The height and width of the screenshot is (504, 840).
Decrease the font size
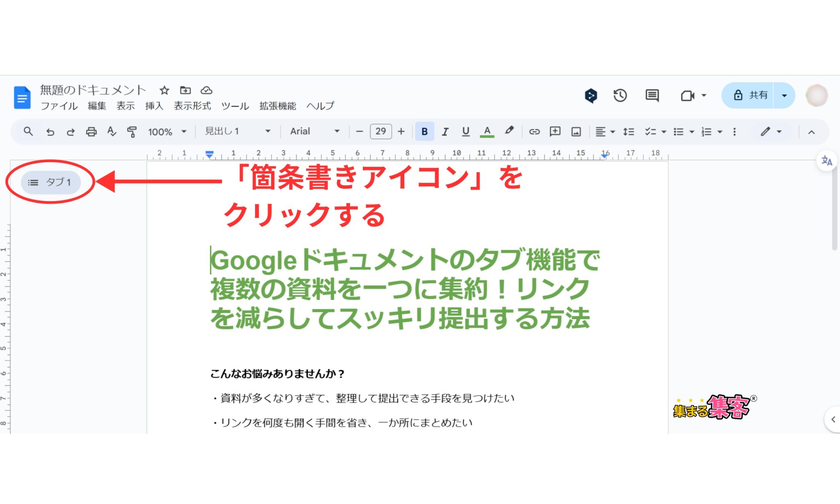click(360, 132)
